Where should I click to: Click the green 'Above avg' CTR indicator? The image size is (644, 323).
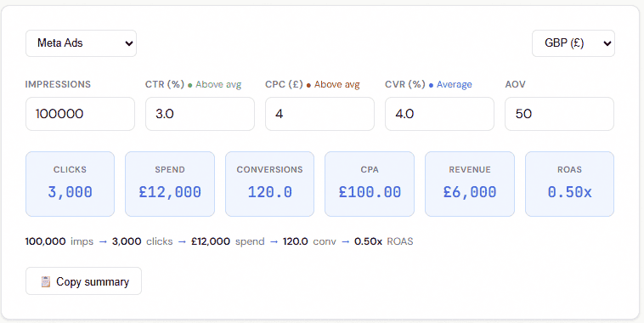click(215, 85)
